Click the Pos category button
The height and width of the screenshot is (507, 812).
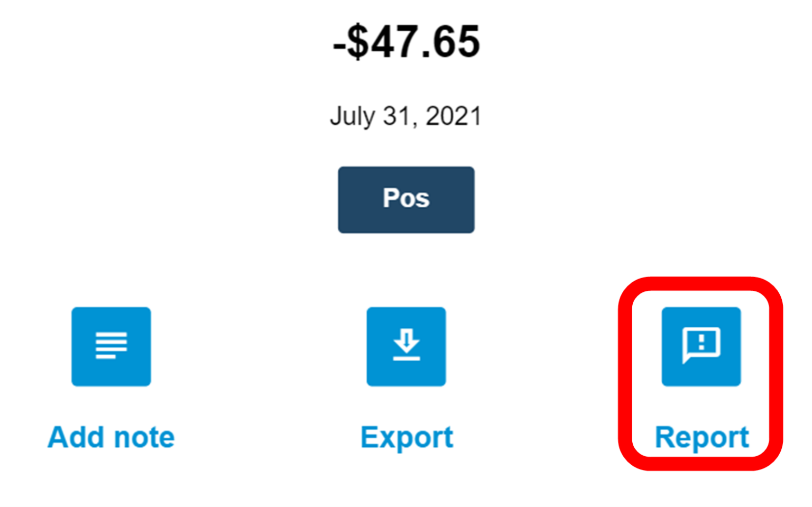[x=406, y=199]
